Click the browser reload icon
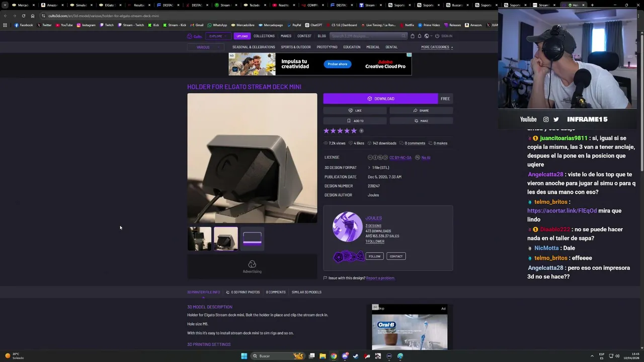Viewport: 644px width, 362px height. click(23, 16)
